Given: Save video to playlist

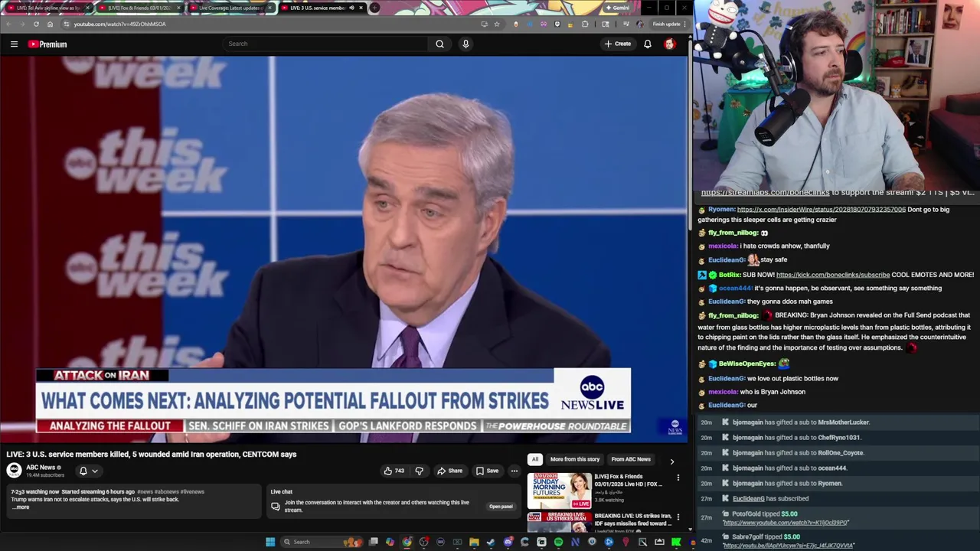Looking at the screenshot, I should 487,471.
